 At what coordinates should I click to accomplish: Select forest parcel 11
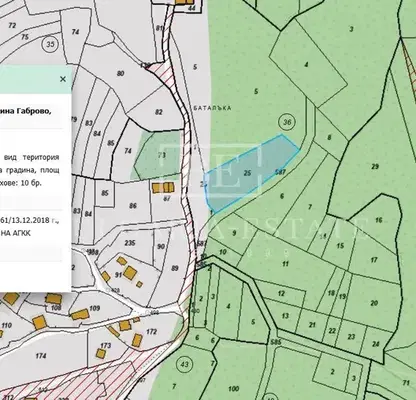(x=285, y=264)
